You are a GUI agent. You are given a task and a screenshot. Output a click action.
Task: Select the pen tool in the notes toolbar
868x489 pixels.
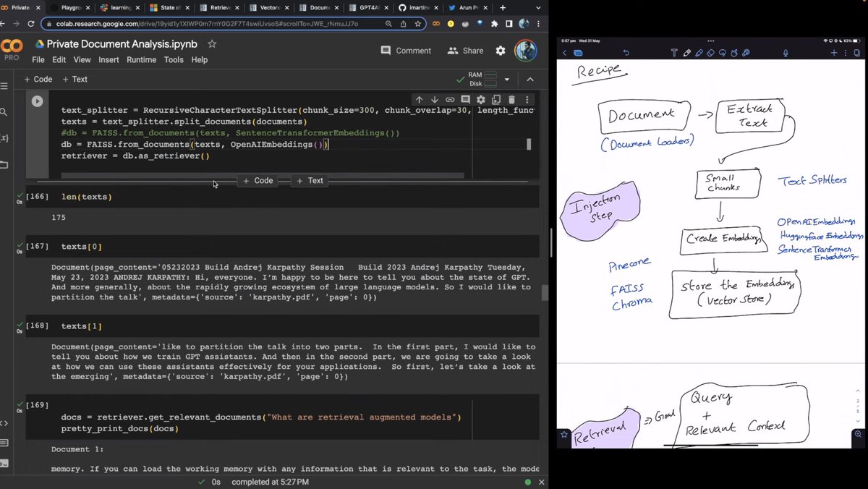click(686, 53)
